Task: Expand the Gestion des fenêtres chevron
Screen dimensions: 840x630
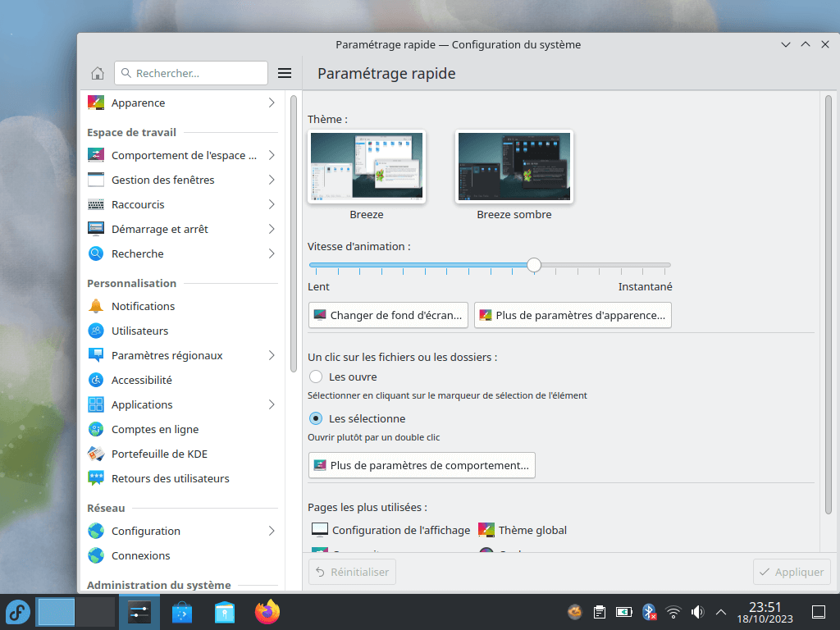Action: point(272,180)
